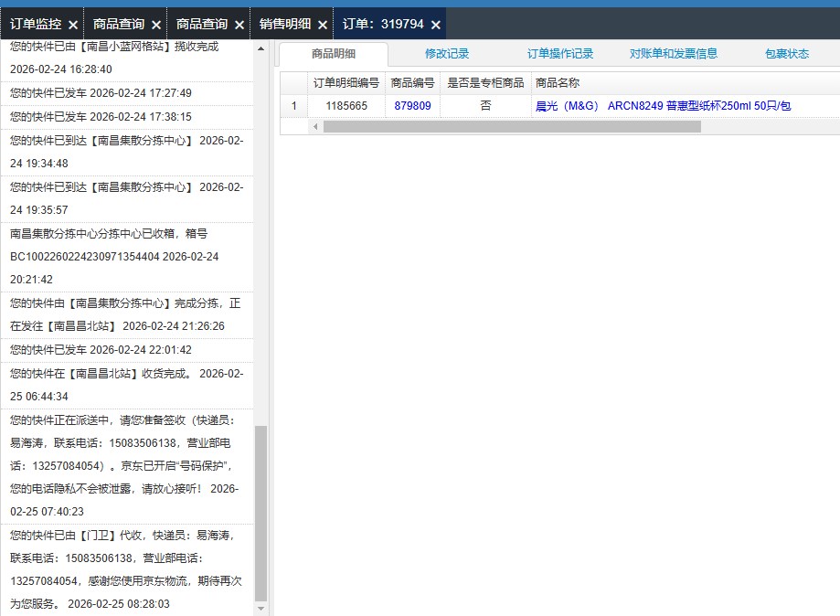The image size is (840, 616).
Task: Close the 订单监控 tab
Action: click(73, 25)
